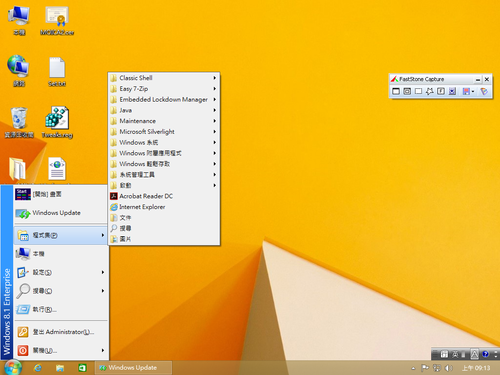Open File Explorer from the taskbar
Viewport: 500px width, 375px height.
pyautogui.click(x=60, y=368)
